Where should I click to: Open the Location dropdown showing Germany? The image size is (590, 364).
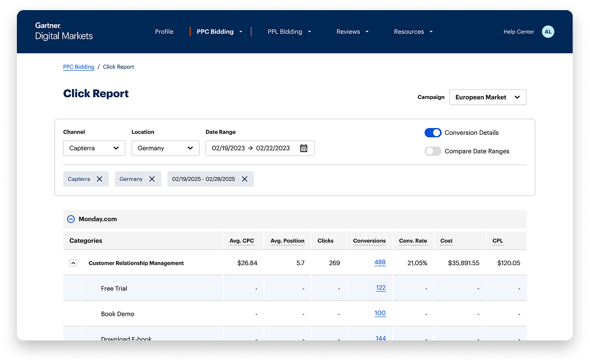coord(165,148)
